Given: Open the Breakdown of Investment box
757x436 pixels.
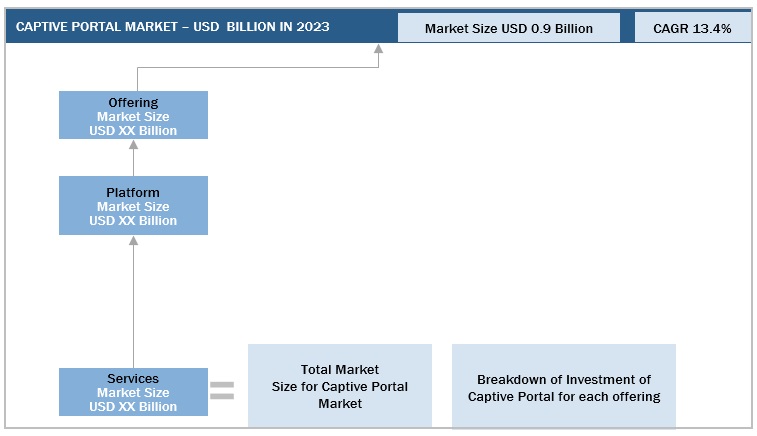Looking at the screenshot, I should 563,388.
